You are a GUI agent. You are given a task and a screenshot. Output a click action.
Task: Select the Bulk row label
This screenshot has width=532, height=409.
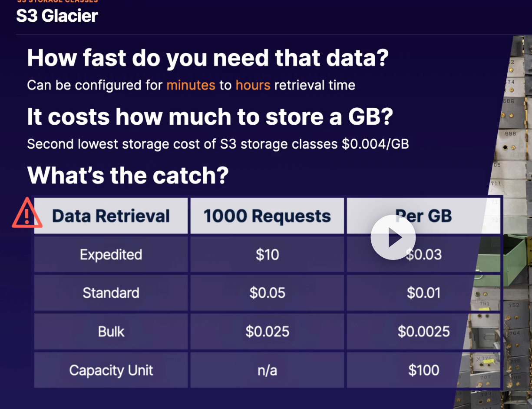(111, 332)
